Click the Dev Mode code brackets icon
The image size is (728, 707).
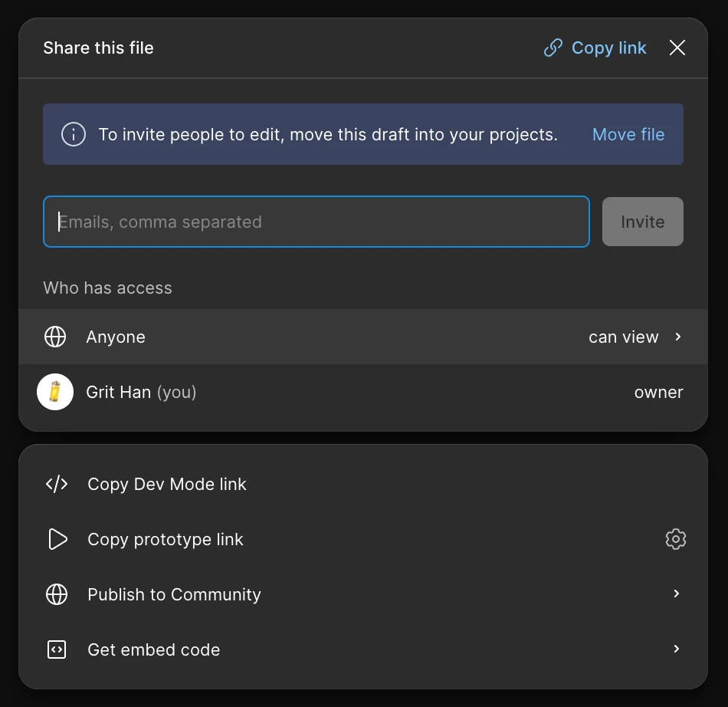57,485
